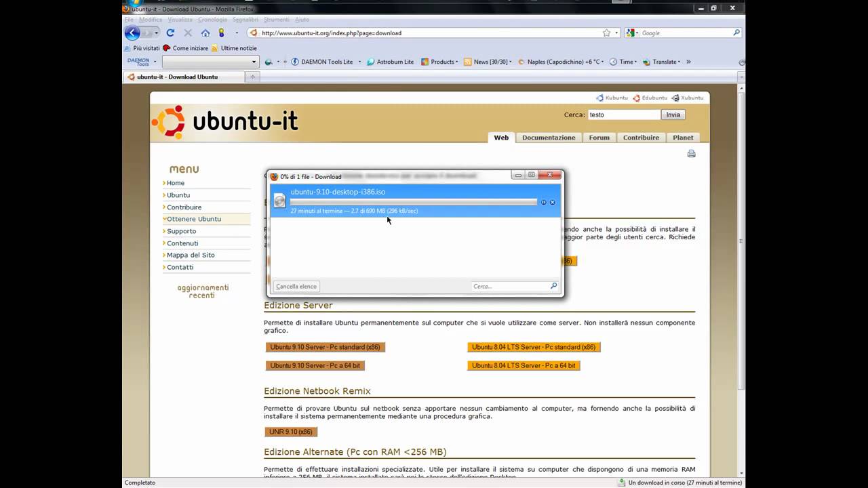Image resolution: width=868 pixels, height=488 pixels.
Task: Visit the Xubuntu link
Action: (687, 98)
